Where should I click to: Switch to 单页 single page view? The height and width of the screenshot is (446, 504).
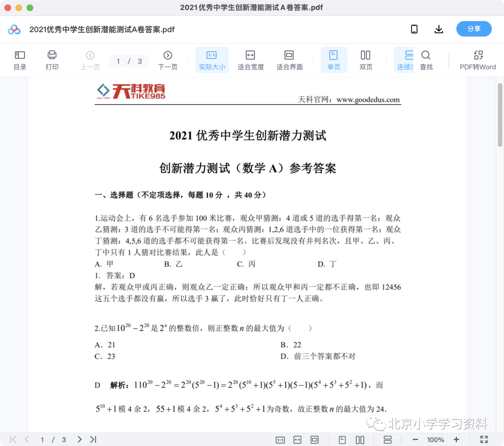click(x=334, y=60)
